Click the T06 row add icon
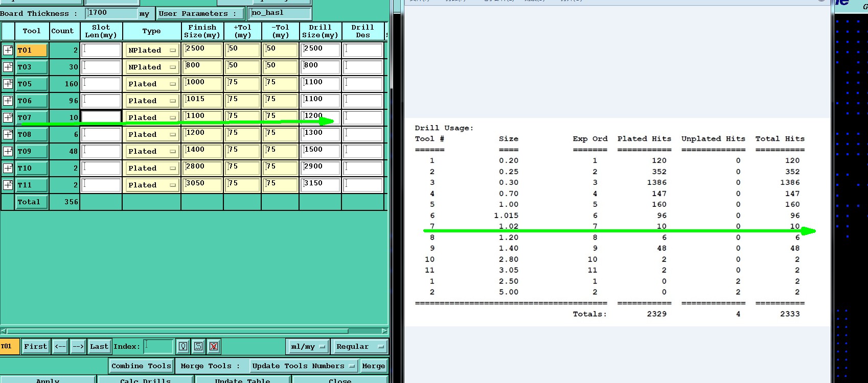The image size is (868, 383). point(8,101)
